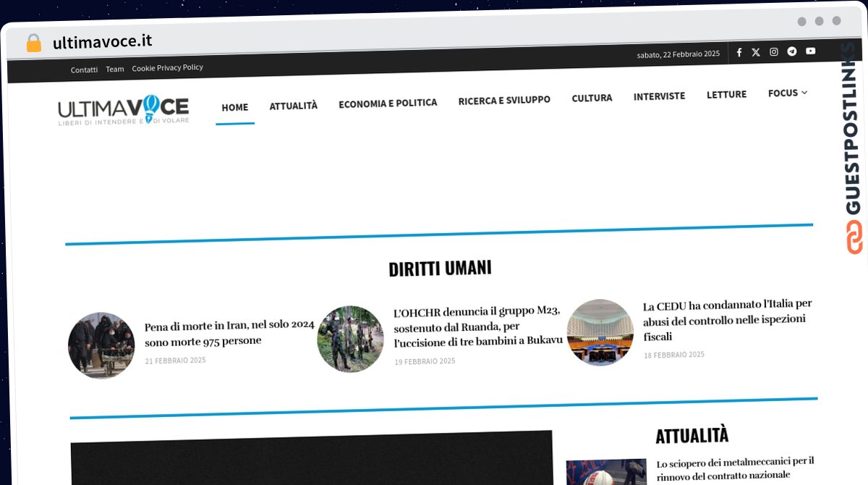Image resolution: width=868 pixels, height=485 pixels.
Task: Open the CULTURA menu item
Action: [x=592, y=98]
